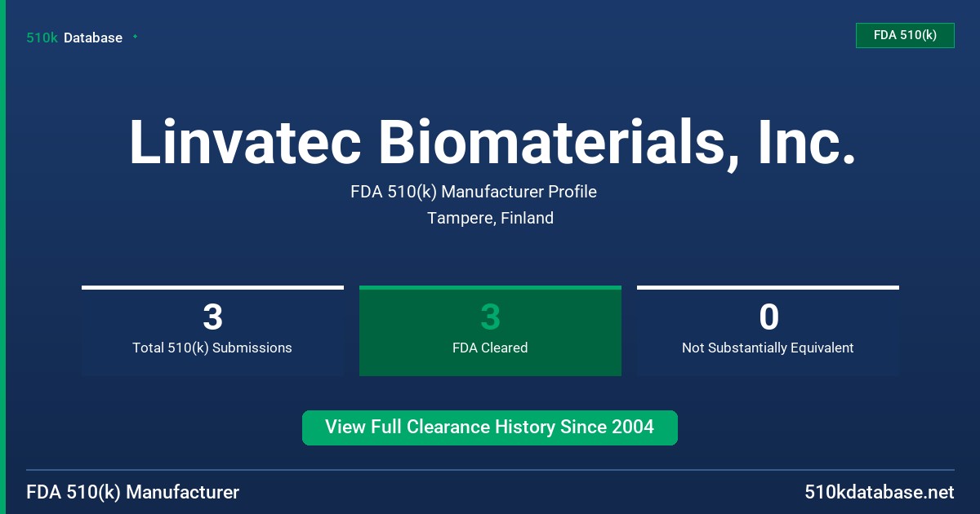Click the FDA 510(k) Manufacturer footer text
980x514 pixels.
click(x=133, y=492)
